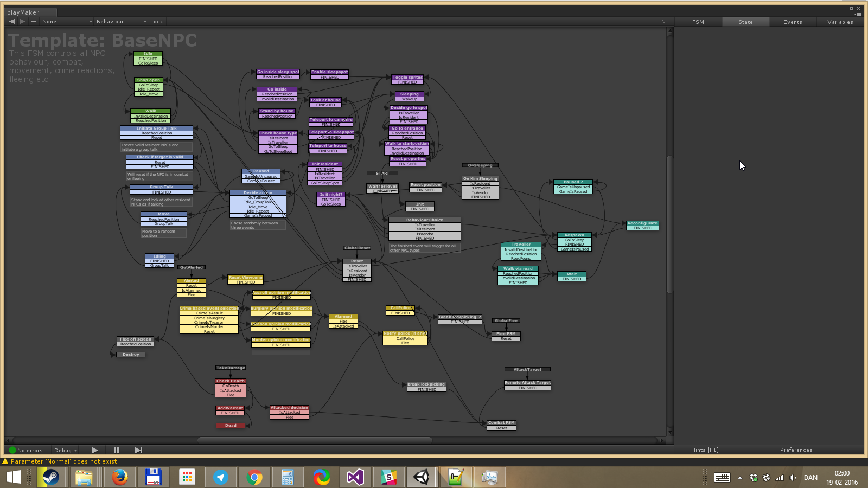Open Calculator from the taskbar
The image size is (868, 488).
point(288,477)
